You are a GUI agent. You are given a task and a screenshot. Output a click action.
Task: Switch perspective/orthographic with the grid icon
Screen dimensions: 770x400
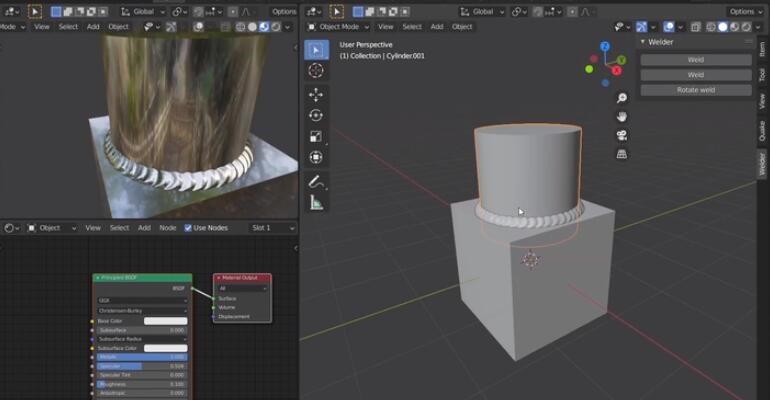coord(622,154)
